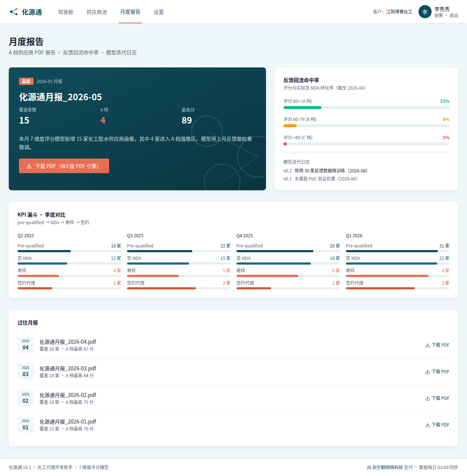Viewport: 467px width, 476px height.
Task: Click the 8% percentage label
Action: 446,120
